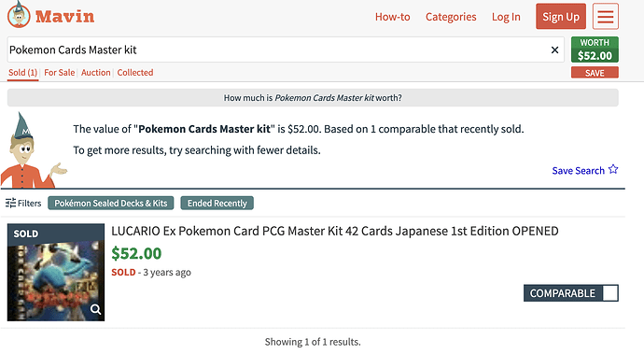Toggle the COMPARABLE checkbox

[x=609, y=293]
